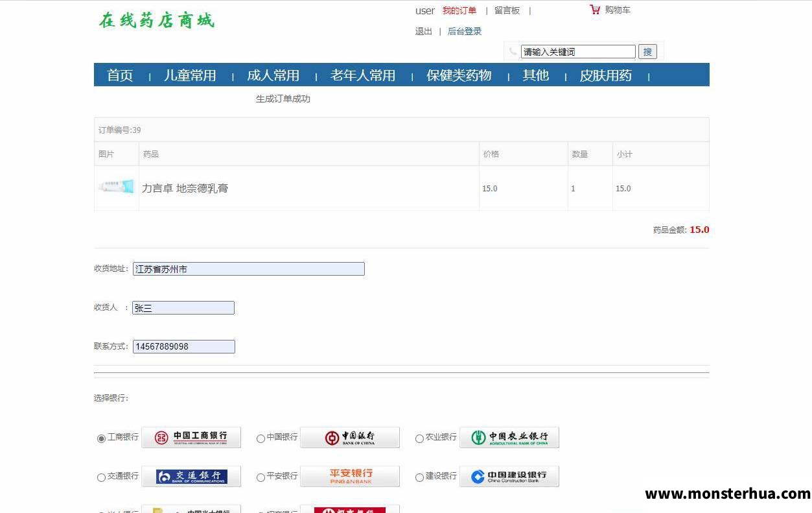This screenshot has height=513, width=812.
Task: Open the 皮肤用药 category
Action: coord(606,75)
